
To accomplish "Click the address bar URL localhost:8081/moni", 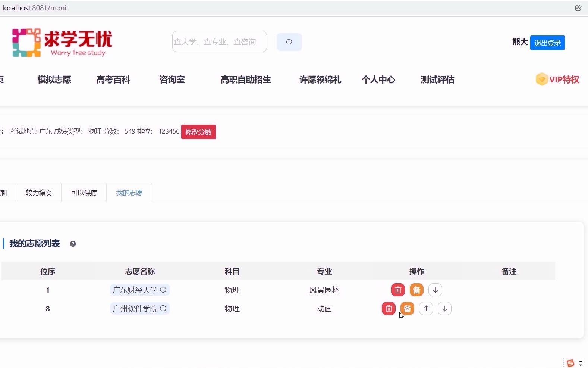I will tap(34, 8).
